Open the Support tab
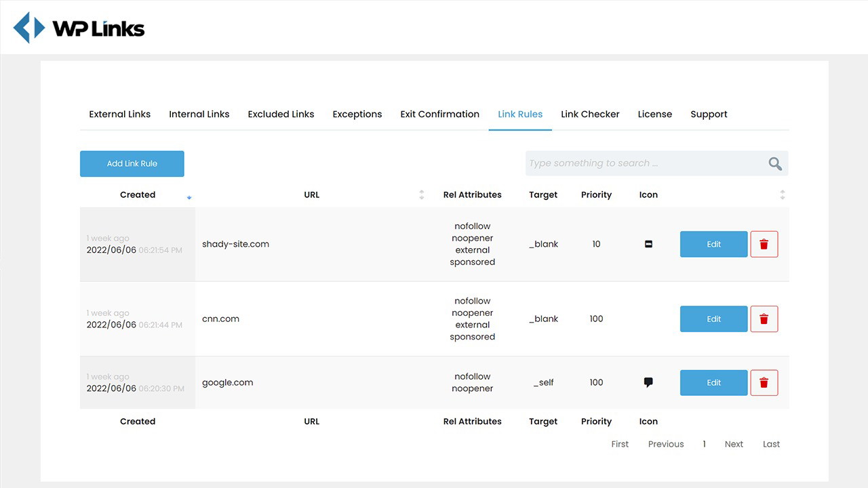Viewport: 868px width, 488px height. 709,114
